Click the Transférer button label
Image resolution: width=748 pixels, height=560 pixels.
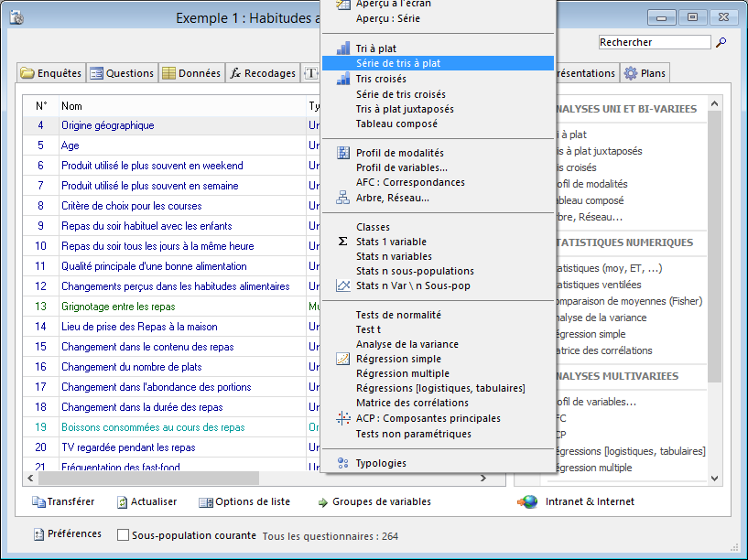tap(70, 501)
